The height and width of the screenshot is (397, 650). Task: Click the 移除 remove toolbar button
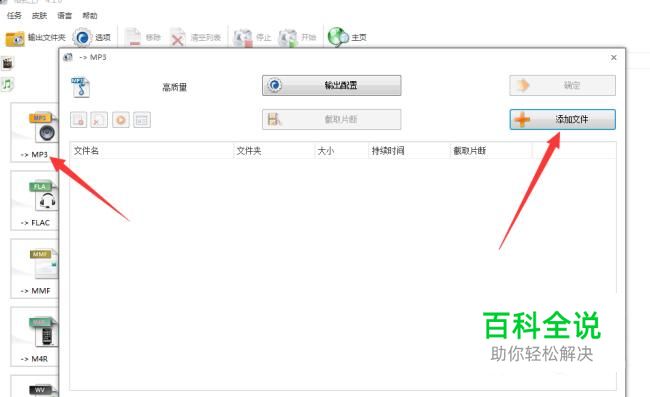point(143,38)
